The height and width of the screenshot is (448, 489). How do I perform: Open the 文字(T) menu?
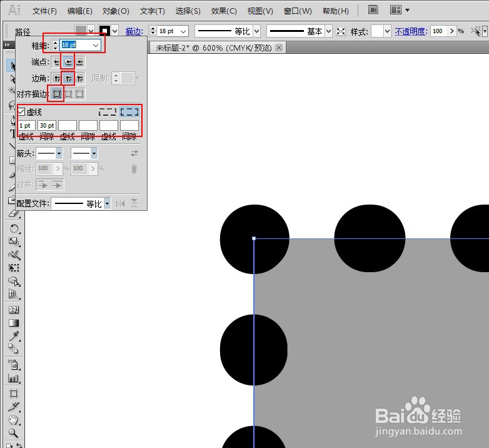152,11
